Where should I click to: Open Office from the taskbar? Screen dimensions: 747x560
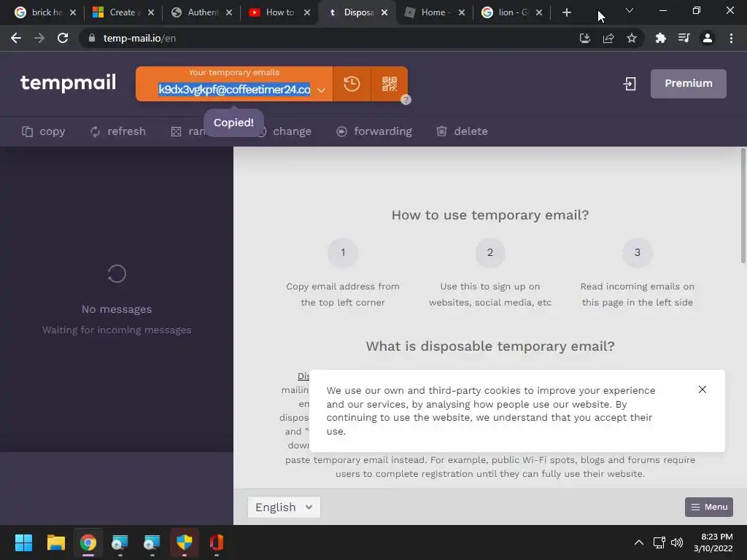click(216, 542)
